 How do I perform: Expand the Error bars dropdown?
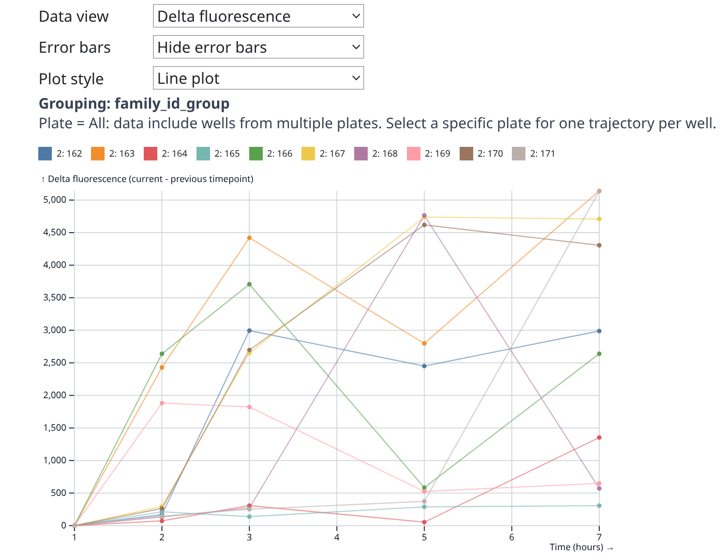[258, 47]
